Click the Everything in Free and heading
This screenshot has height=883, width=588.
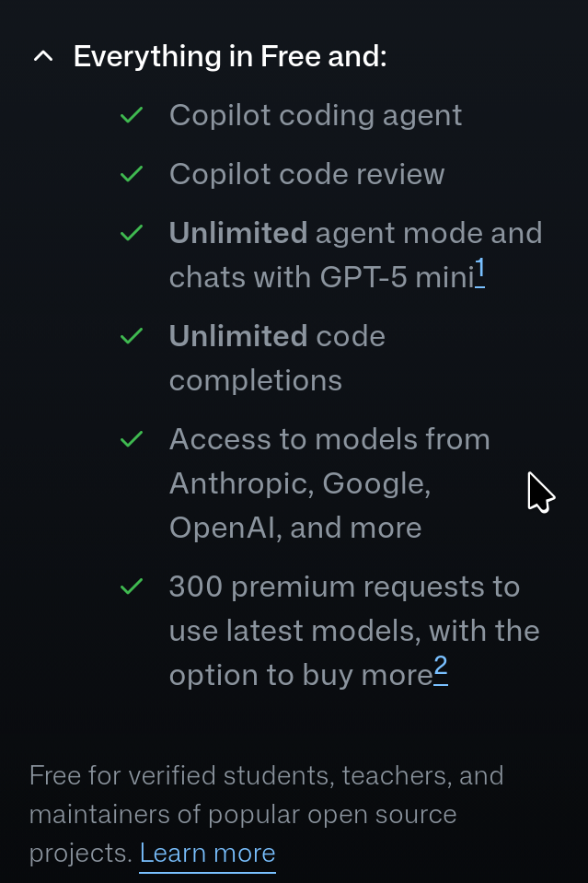coord(230,56)
